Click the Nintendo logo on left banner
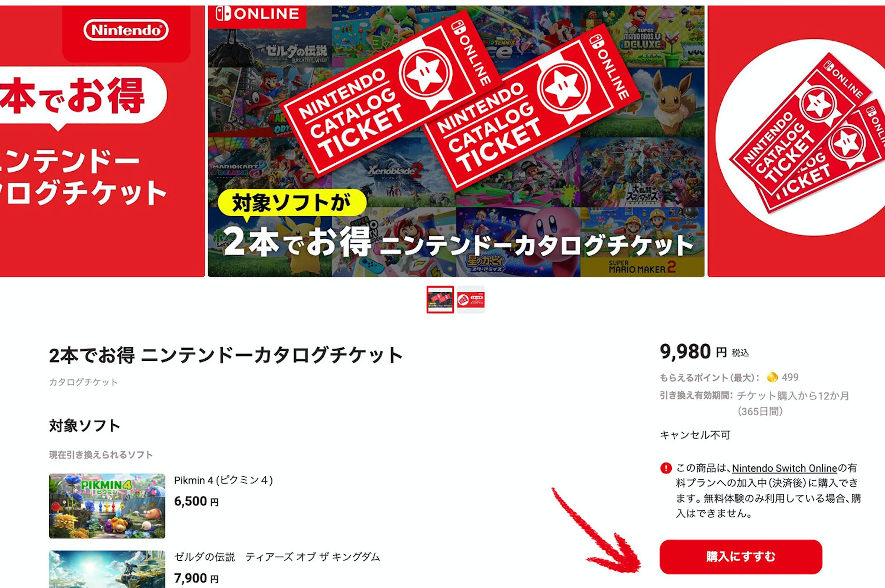This screenshot has width=885, height=588. click(x=126, y=30)
